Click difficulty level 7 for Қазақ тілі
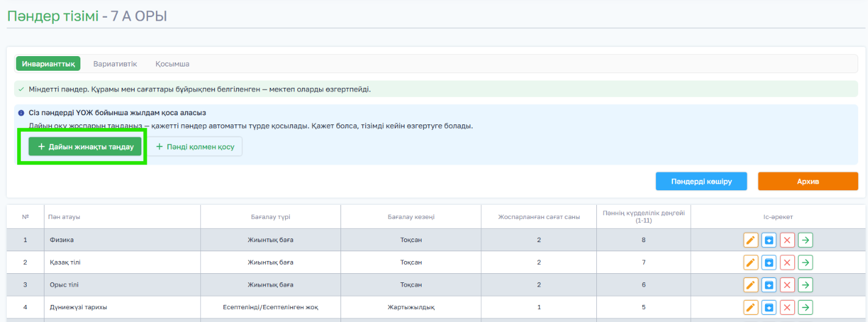 [x=644, y=262]
